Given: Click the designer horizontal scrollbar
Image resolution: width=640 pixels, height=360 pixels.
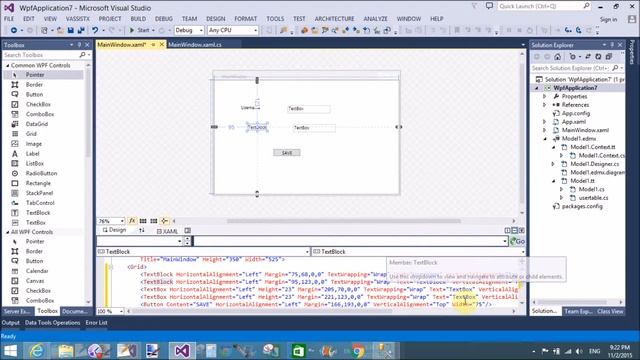Looking at the screenshot, I should point(344,221).
